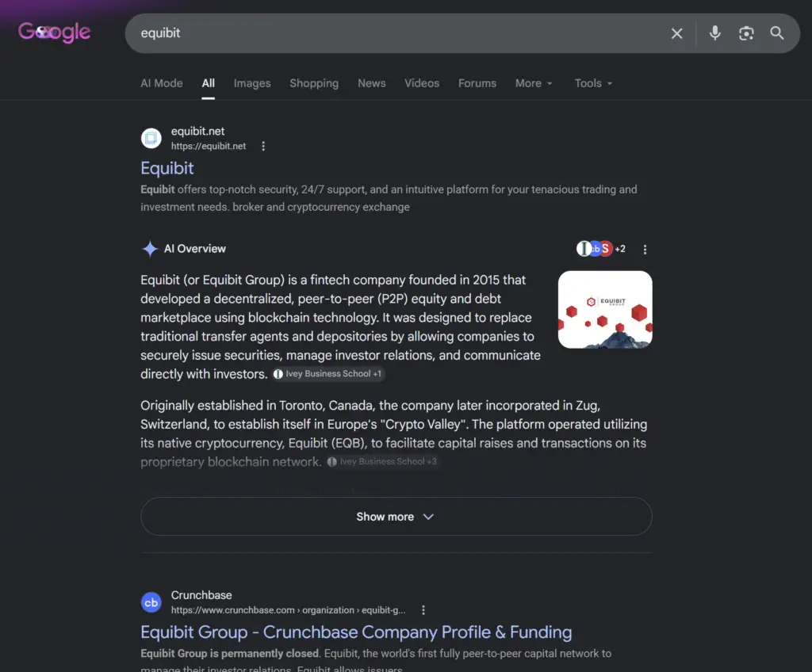Viewport: 812px width, 672px height.
Task: Expand AI Overview with Show more
Action: point(396,517)
